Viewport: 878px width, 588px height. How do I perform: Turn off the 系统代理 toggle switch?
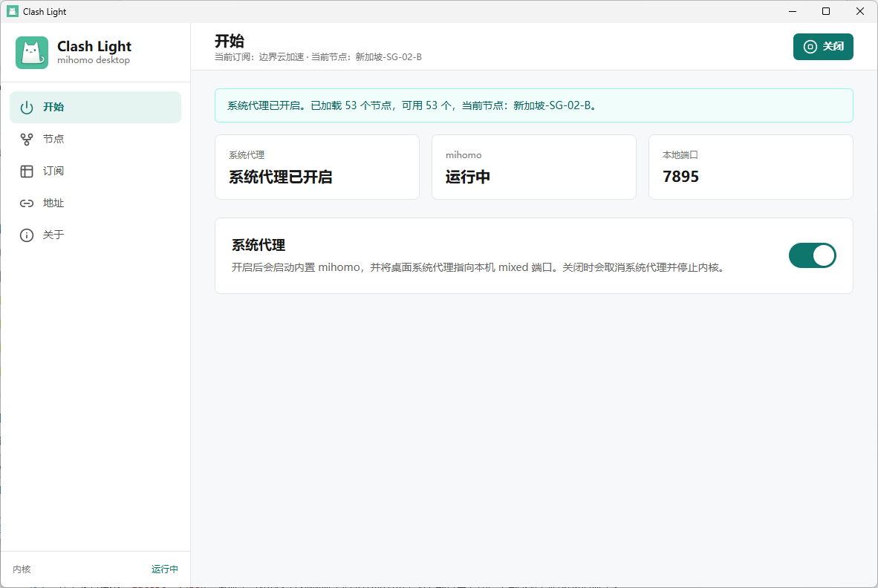click(x=812, y=255)
